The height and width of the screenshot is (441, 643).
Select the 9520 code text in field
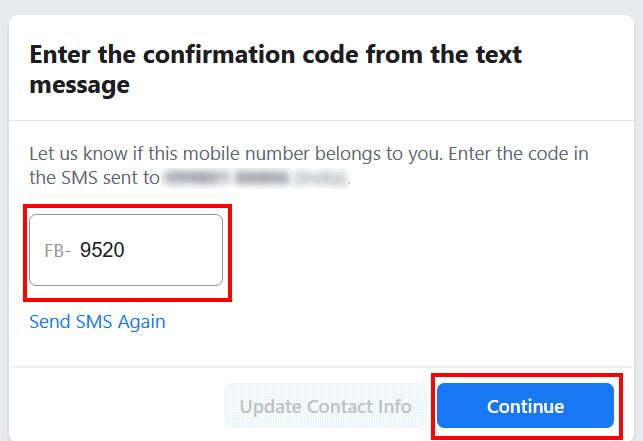pyautogui.click(x=102, y=250)
